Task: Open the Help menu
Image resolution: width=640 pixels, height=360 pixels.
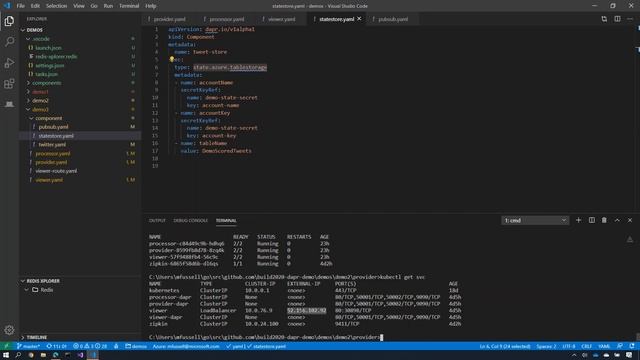Action: tap(151, 6)
